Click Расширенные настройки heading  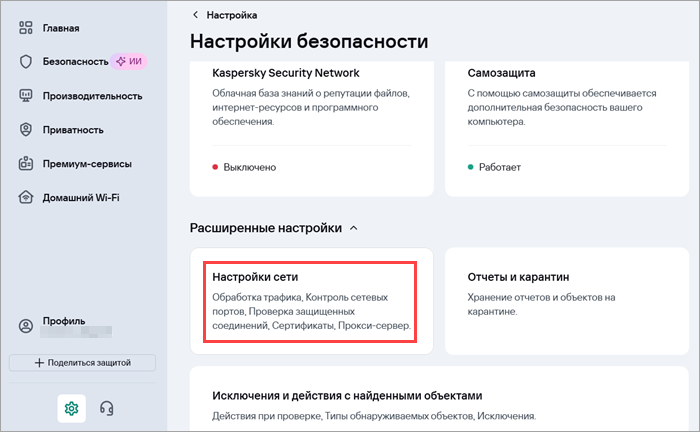266,228
